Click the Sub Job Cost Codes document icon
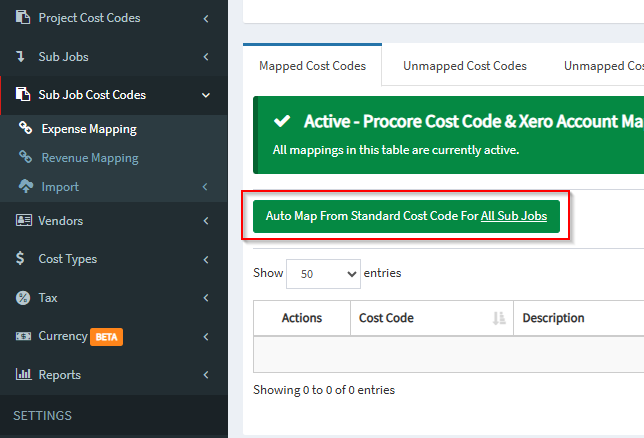This screenshot has width=644, height=438. [x=23, y=94]
